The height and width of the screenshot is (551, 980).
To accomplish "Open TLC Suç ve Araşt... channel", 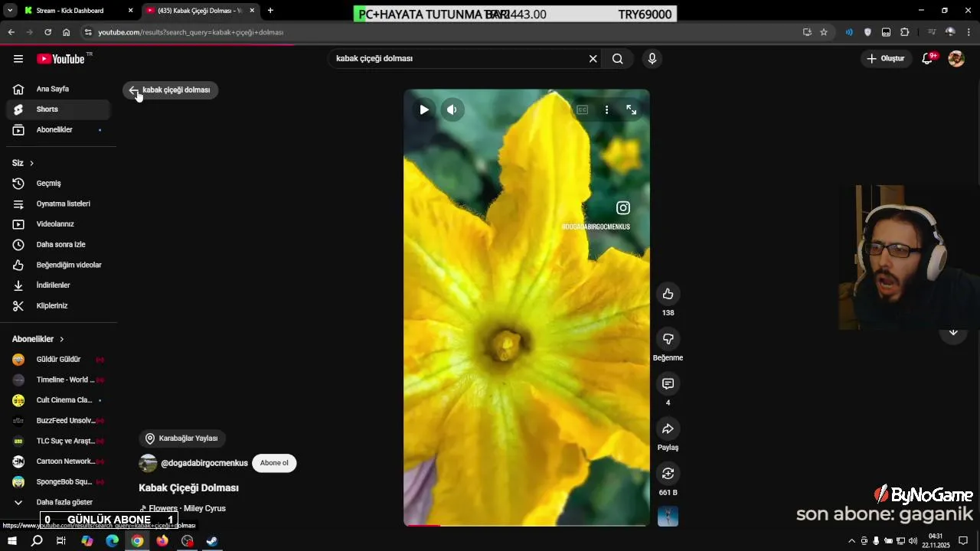I will [58, 441].
